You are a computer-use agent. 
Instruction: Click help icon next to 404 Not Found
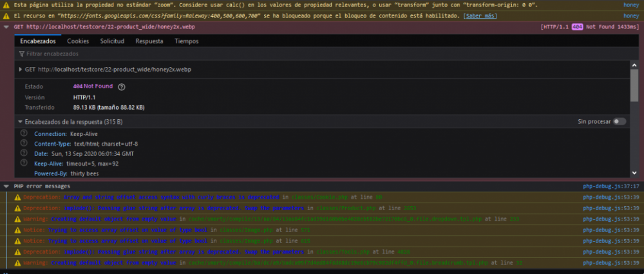(x=121, y=86)
